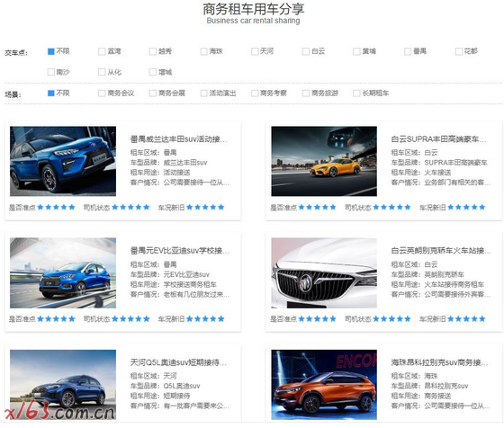504x428 pixels.
Task: Check the 天河 pickup location checkbox
Action: (x=255, y=51)
